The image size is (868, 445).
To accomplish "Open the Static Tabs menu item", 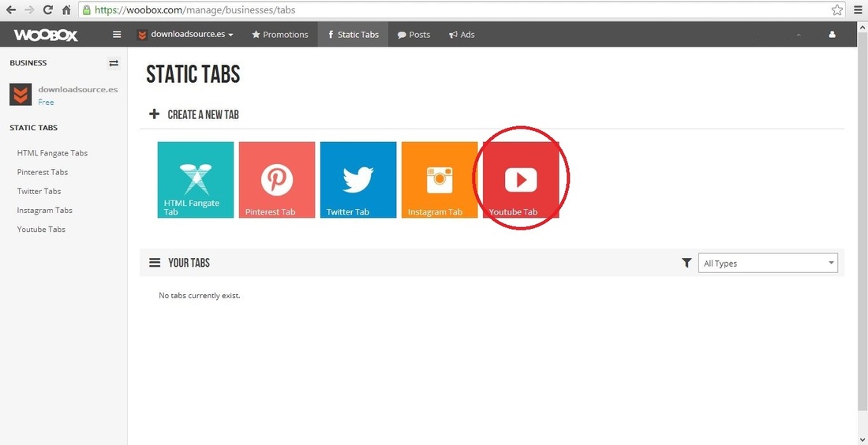I will [x=354, y=34].
